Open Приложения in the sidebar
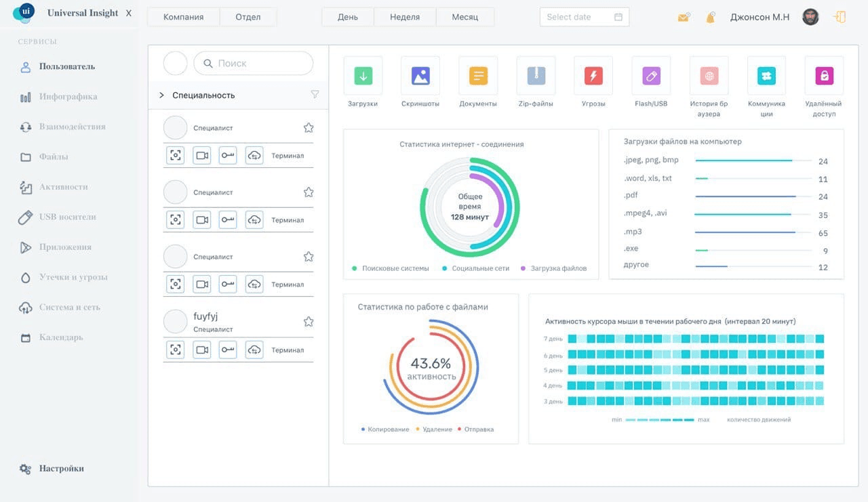The height and width of the screenshot is (502, 868). pyautogui.click(x=65, y=247)
